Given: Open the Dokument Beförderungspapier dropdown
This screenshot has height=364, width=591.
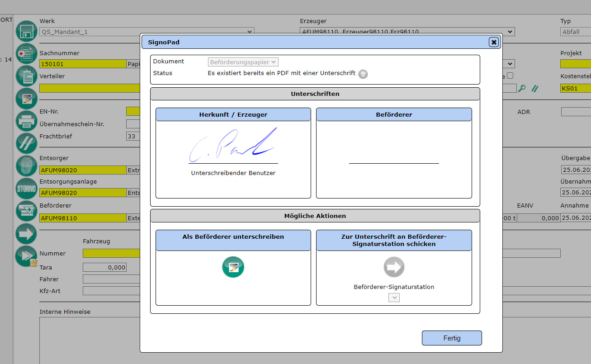Looking at the screenshot, I should (x=243, y=62).
